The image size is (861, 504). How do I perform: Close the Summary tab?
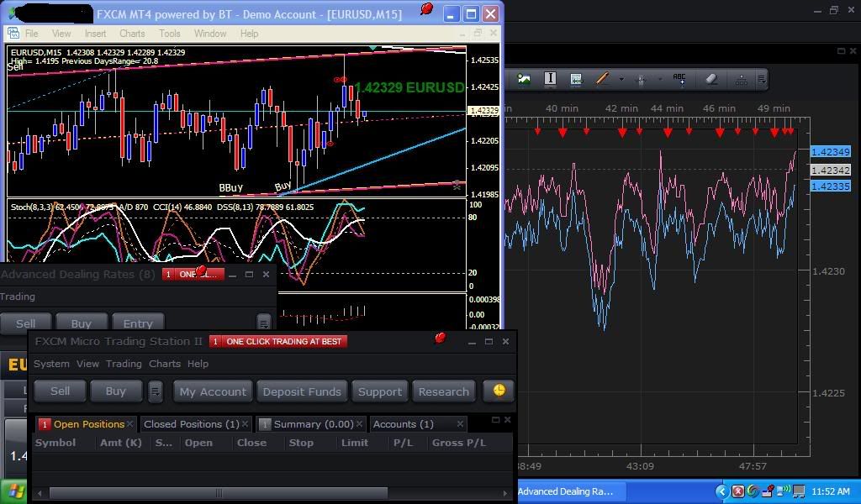[x=359, y=423]
